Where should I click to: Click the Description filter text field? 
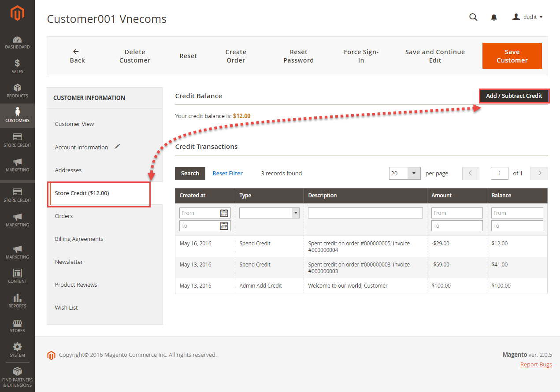coord(365,213)
